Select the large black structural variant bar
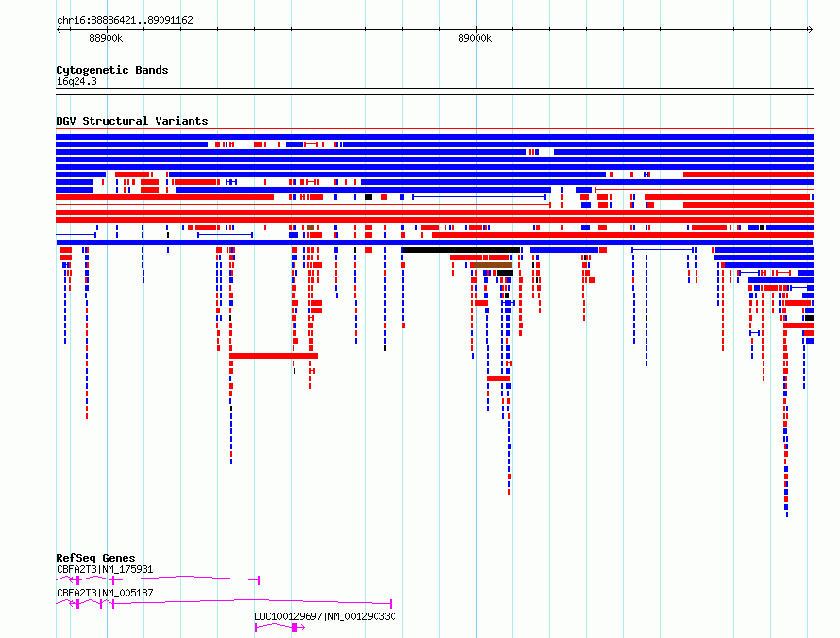Viewport: 840px width, 638px height. [462, 250]
